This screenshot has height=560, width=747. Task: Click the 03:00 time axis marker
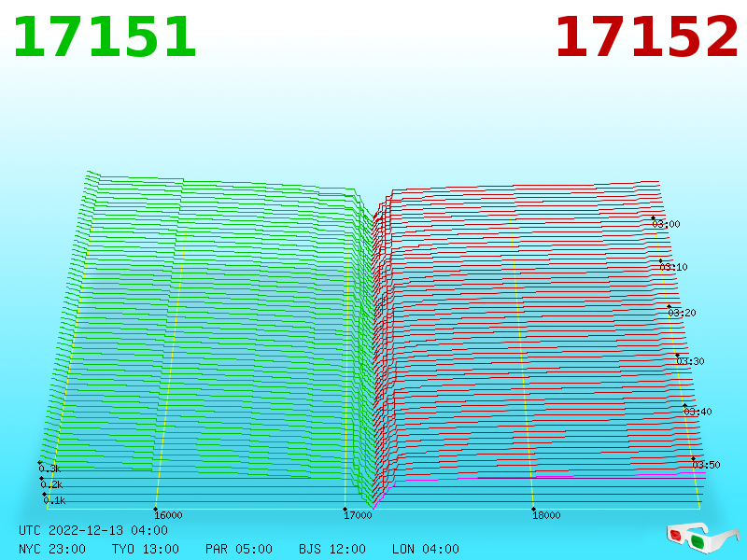[x=666, y=224]
